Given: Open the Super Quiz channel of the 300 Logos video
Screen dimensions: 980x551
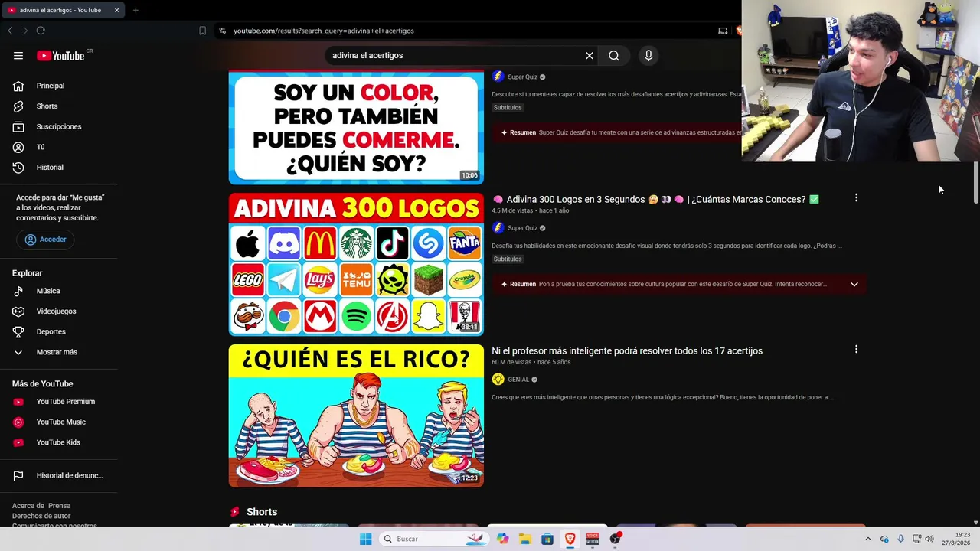Looking at the screenshot, I should (x=523, y=228).
